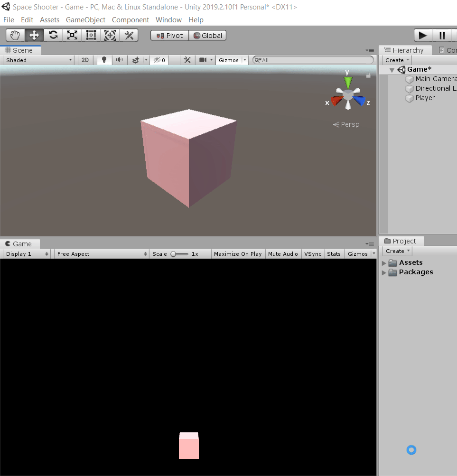This screenshot has height=476, width=457.
Task: Toggle Global handle rotation
Action: (x=208, y=36)
